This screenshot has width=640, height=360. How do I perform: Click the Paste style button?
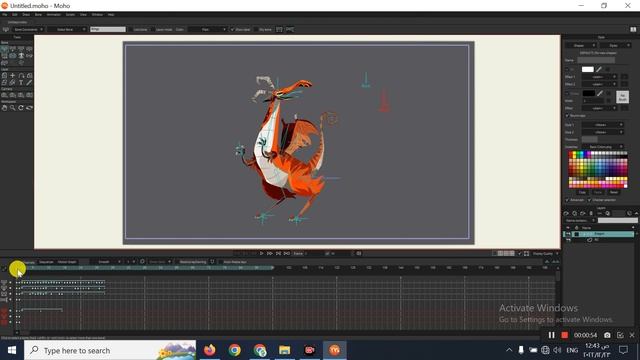(598, 192)
